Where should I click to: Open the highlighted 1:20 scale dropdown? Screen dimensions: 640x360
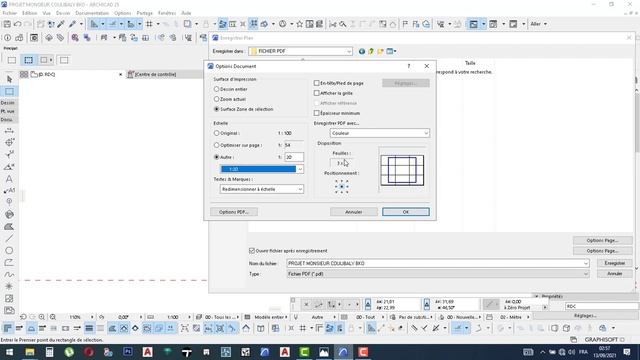pyautogui.click(x=262, y=169)
